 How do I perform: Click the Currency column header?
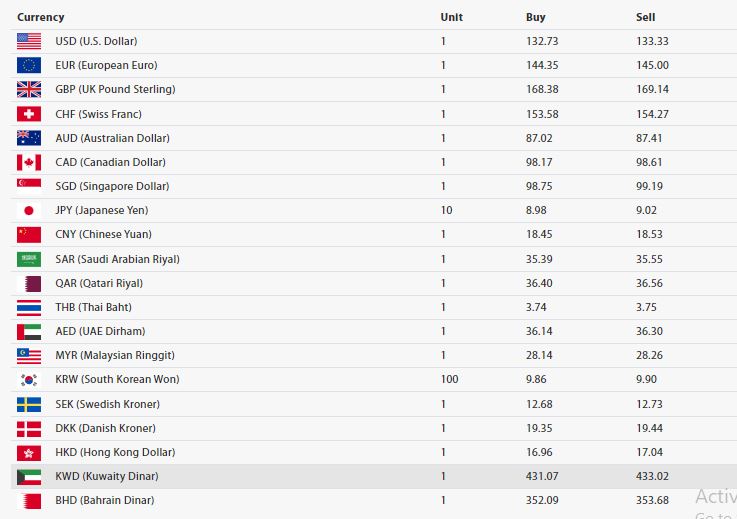pos(40,17)
